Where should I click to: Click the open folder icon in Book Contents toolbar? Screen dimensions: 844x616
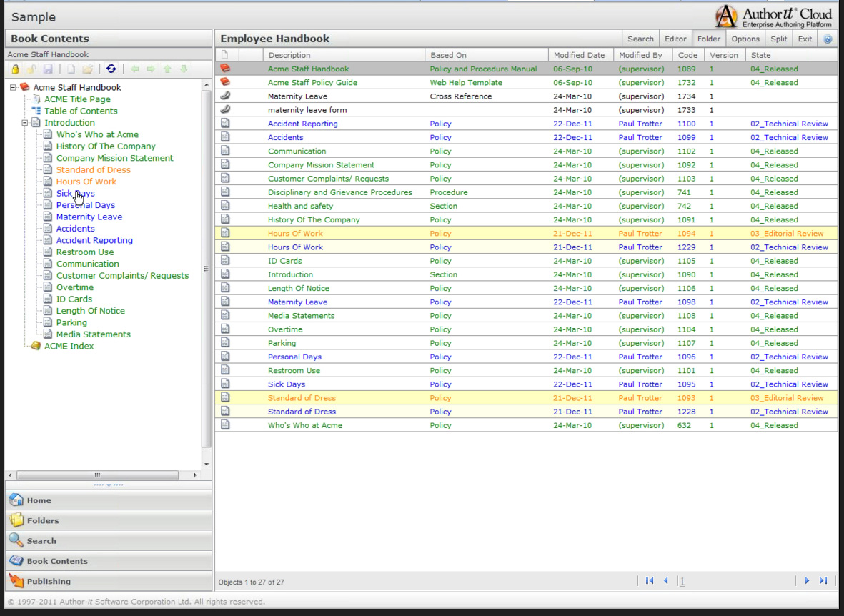pyautogui.click(x=88, y=69)
